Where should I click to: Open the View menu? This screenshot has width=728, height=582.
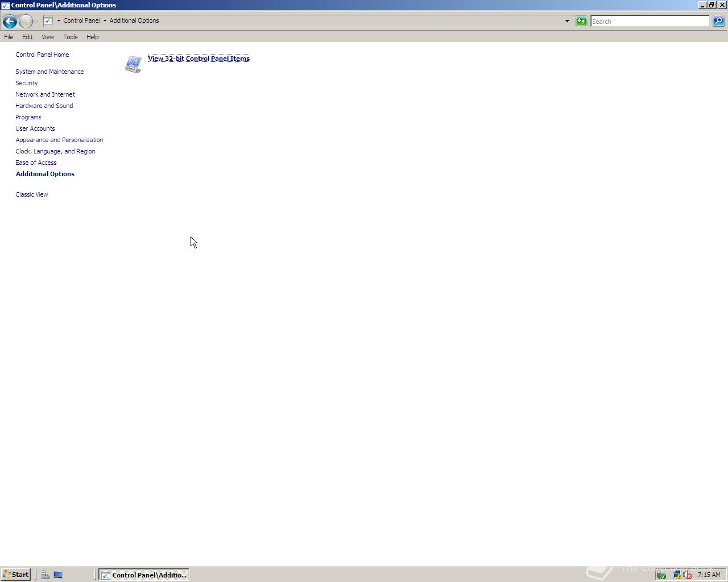click(x=48, y=37)
